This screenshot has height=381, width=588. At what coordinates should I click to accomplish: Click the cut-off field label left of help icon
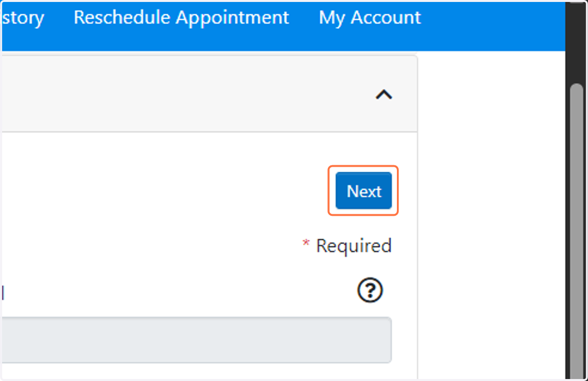tap(2, 293)
